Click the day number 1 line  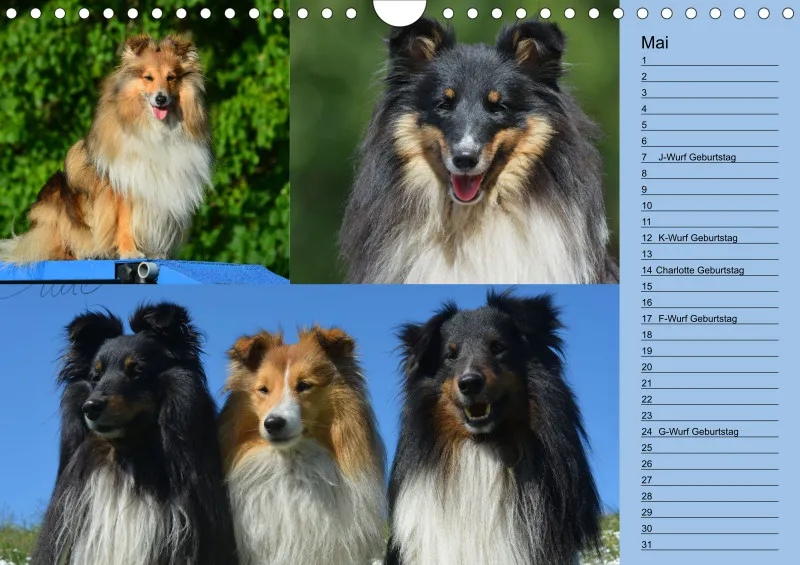coord(709,60)
